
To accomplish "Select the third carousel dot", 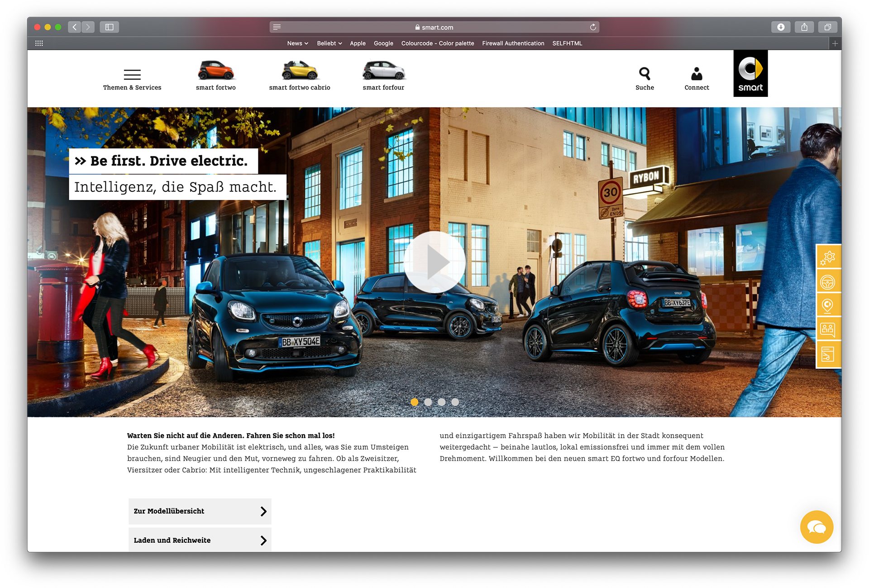I will click(441, 402).
